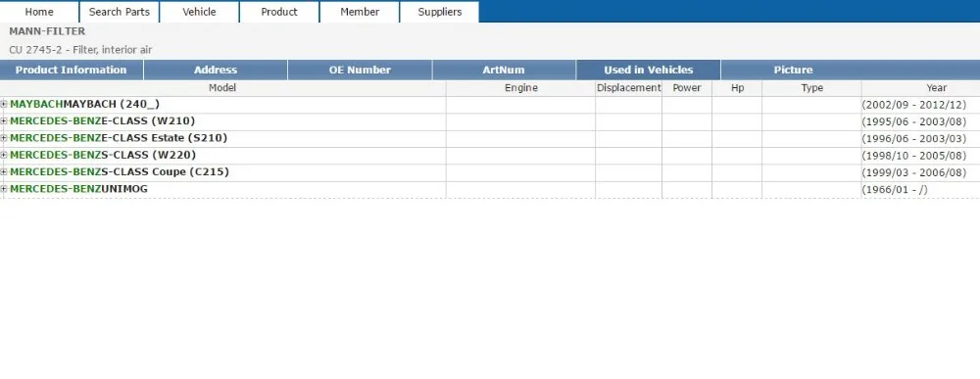
Task: Expand the E-CLASS Estate (S210) row
Action: pyautogui.click(x=4, y=138)
